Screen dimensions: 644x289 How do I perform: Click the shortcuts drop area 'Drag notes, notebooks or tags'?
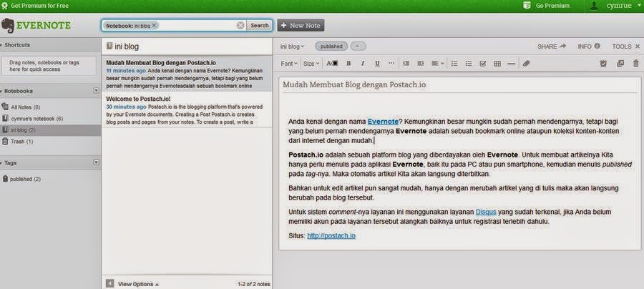[49, 66]
